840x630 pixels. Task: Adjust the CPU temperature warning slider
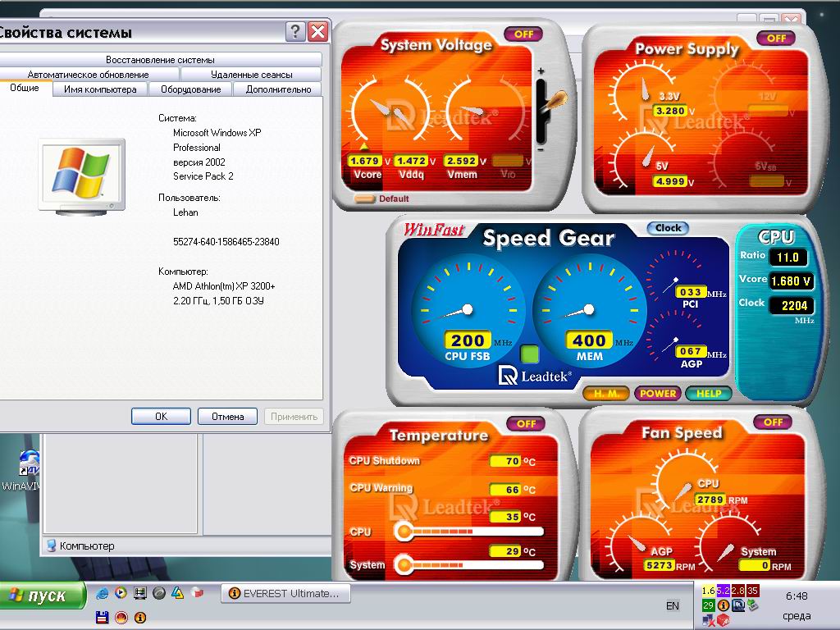click(x=468, y=532)
